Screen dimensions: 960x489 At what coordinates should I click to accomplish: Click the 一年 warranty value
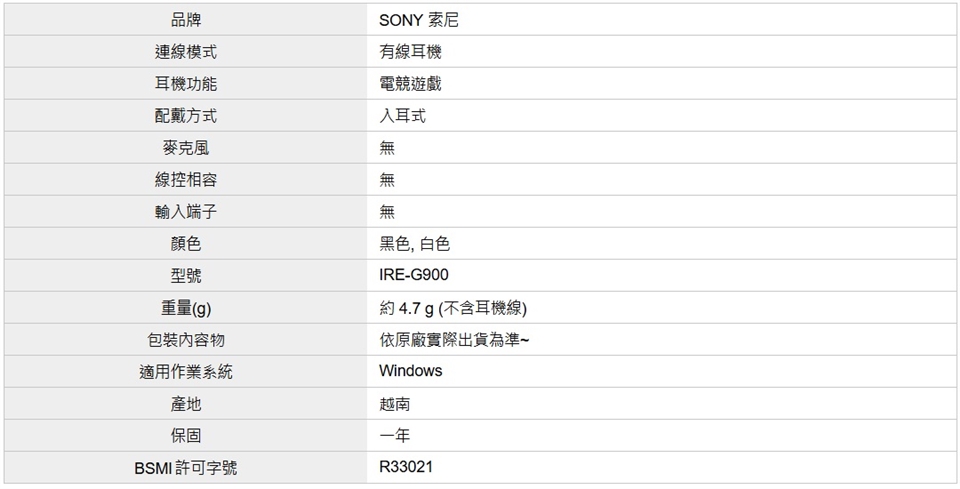394,435
